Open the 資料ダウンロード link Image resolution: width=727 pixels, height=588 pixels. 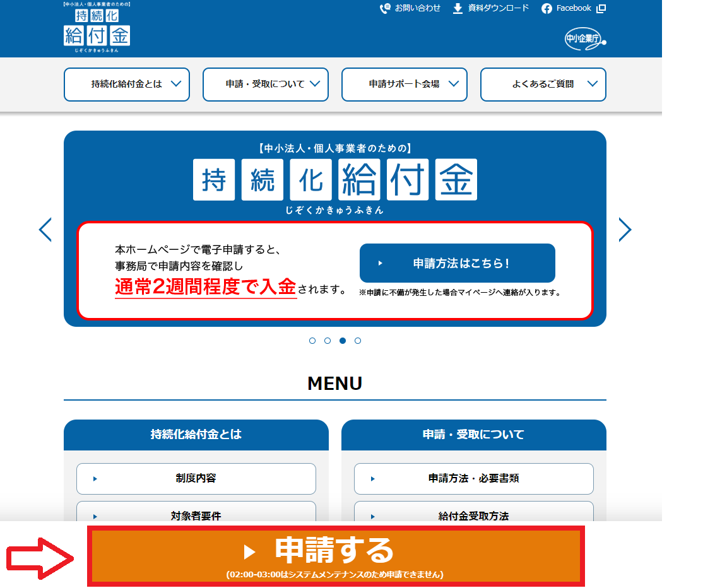pyautogui.click(x=490, y=8)
